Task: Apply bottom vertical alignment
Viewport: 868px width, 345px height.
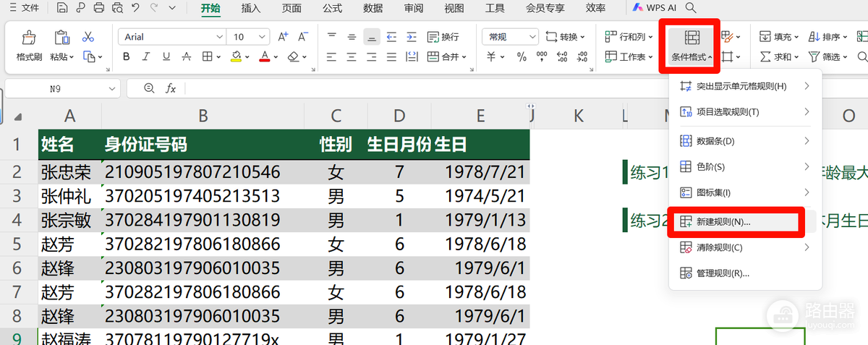Action: (372, 36)
